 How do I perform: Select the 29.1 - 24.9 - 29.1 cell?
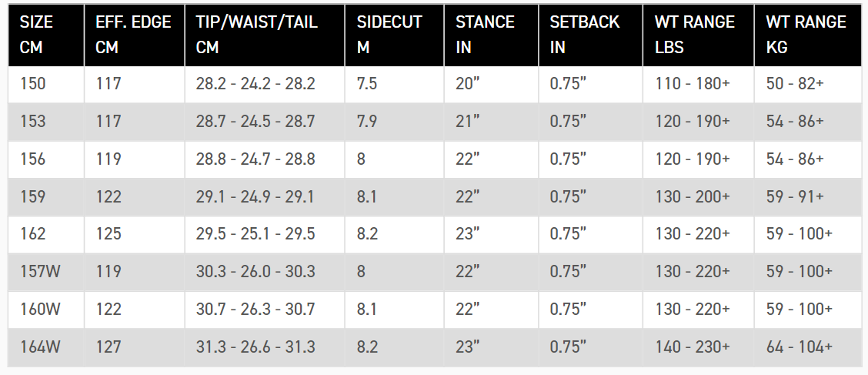click(255, 197)
